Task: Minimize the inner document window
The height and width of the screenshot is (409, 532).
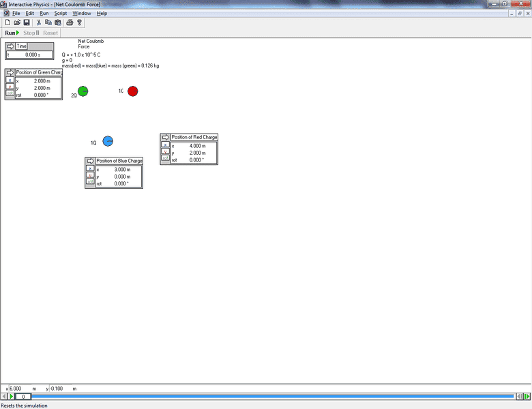Action: (x=512, y=14)
